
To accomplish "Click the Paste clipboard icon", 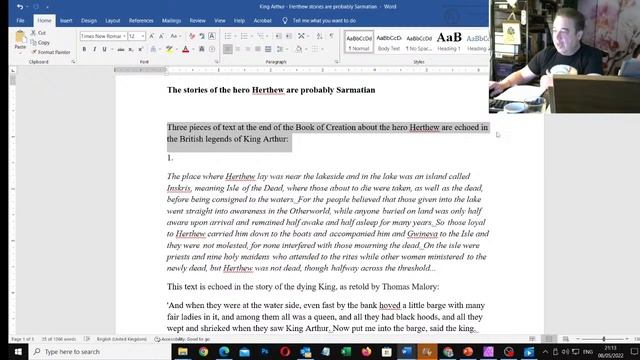I will [x=20, y=37].
